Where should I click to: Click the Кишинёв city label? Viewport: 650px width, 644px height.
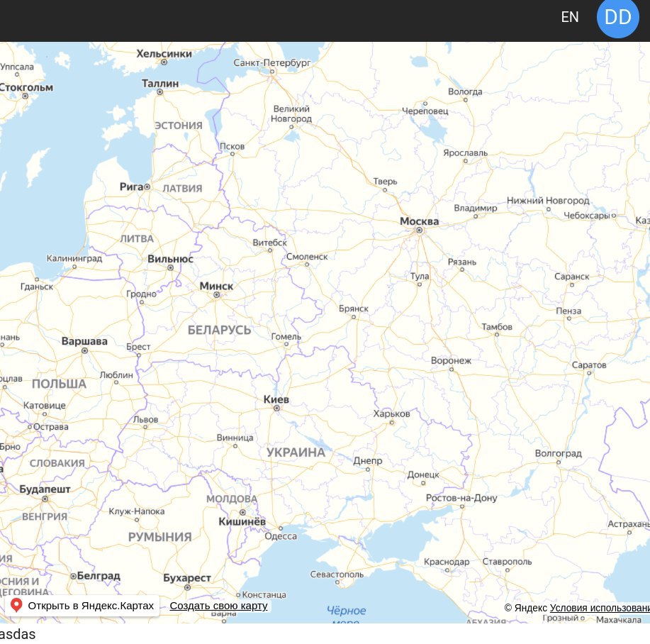click(242, 522)
